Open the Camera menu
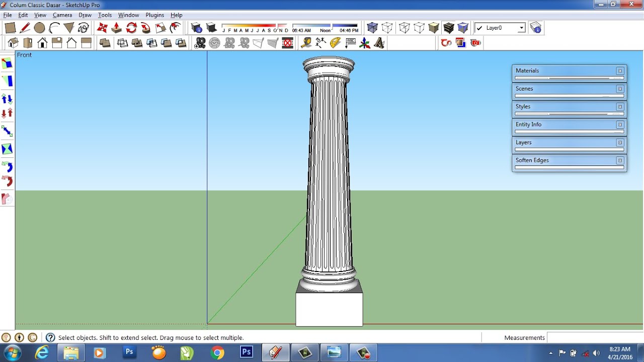This screenshot has width=644, height=362. coord(62,15)
